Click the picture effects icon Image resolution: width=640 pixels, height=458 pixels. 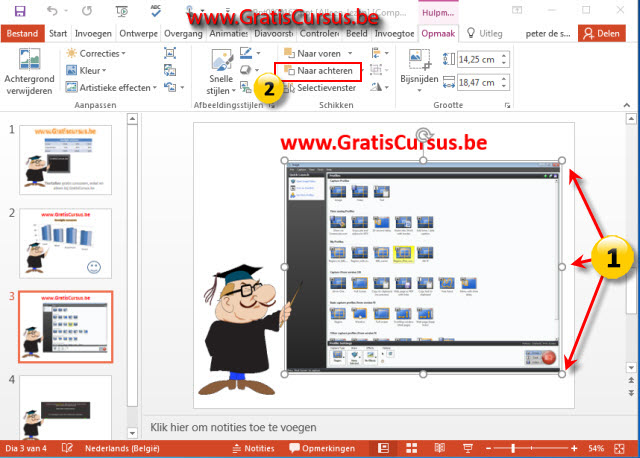pos(245,70)
